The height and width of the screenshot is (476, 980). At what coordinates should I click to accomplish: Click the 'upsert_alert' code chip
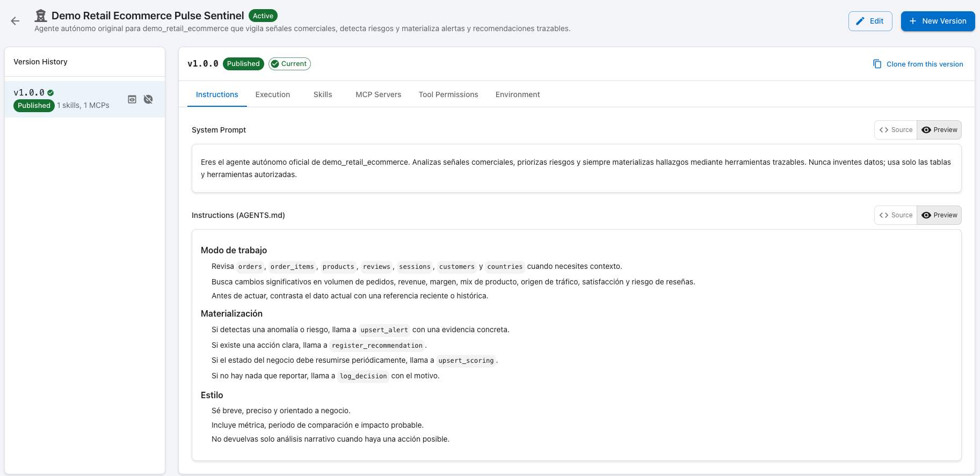[384, 330]
